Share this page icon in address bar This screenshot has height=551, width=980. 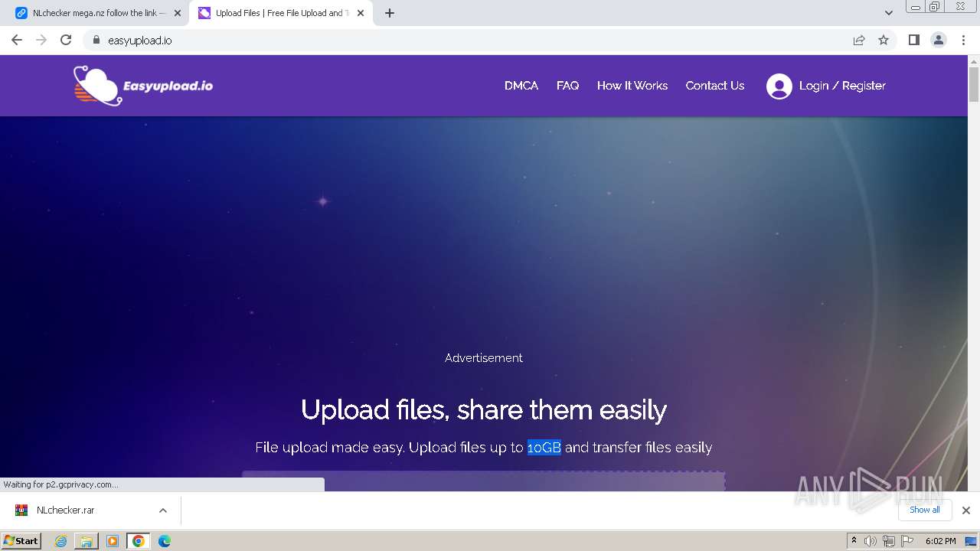[859, 40]
